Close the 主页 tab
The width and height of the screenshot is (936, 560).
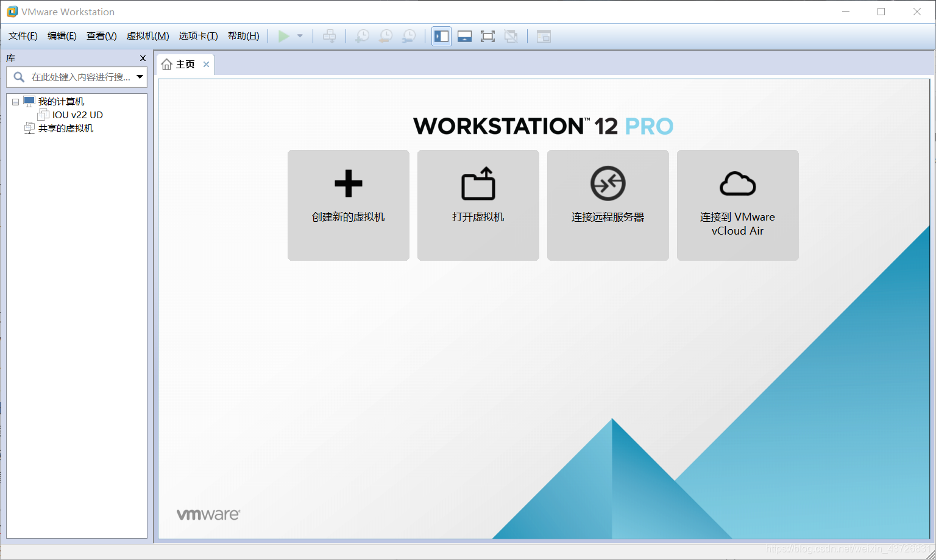tap(206, 65)
